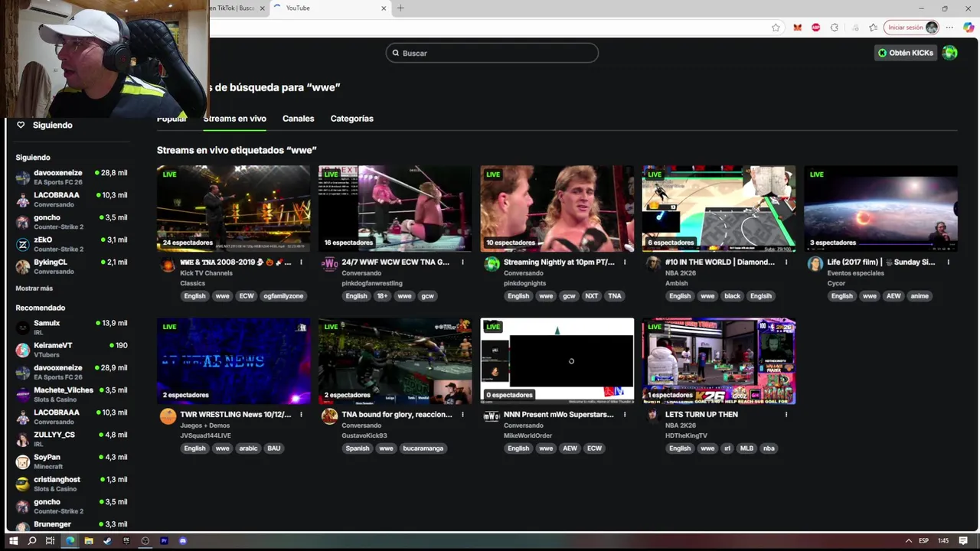Switch to the Popular tab
The height and width of the screenshot is (551, 980).
click(x=171, y=119)
